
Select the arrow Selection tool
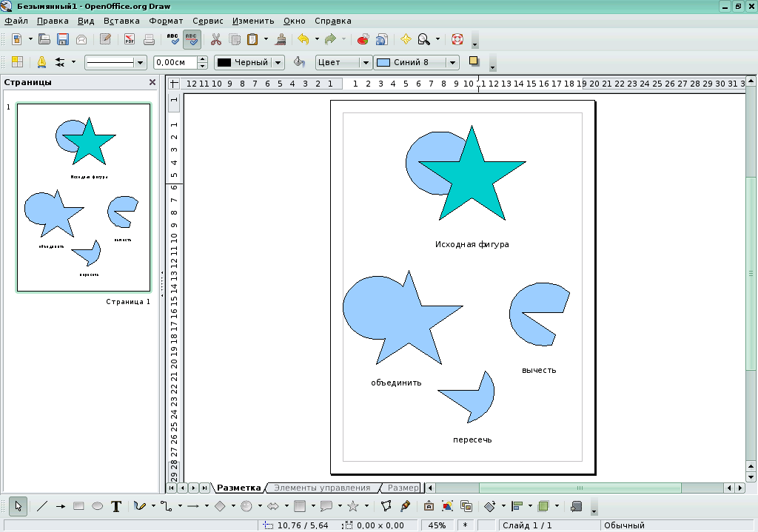coord(18,506)
